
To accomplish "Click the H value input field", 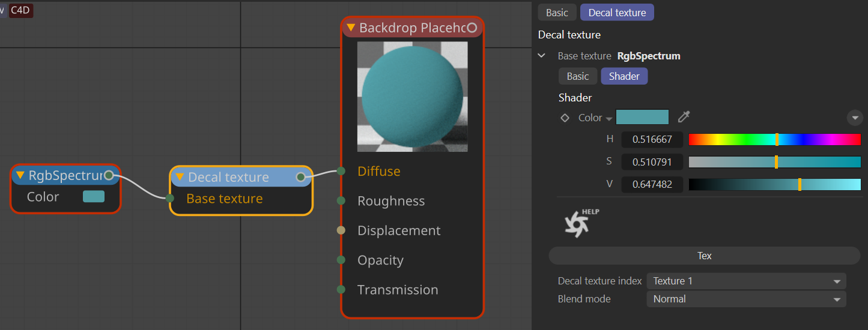I will [x=652, y=140].
